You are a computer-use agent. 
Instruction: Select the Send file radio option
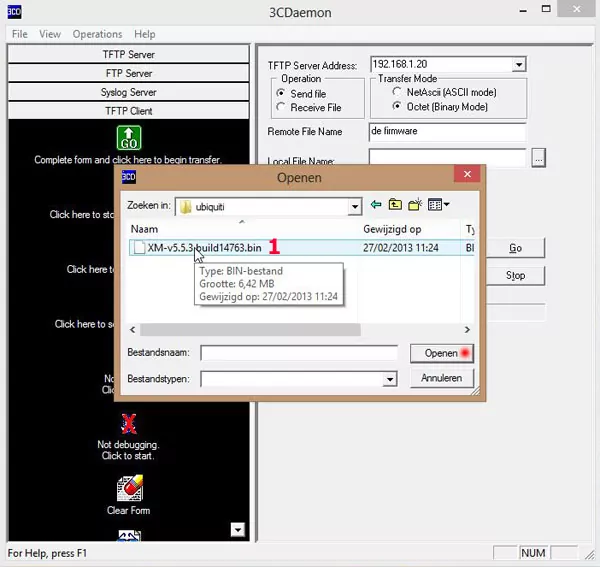[282, 93]
